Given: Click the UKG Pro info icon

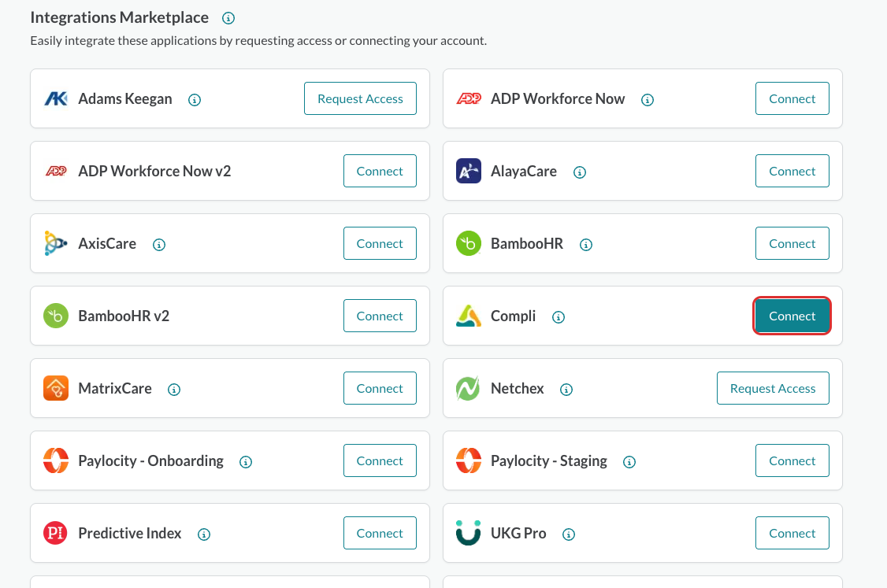Looking at the screenshot, I should point(569,534).
